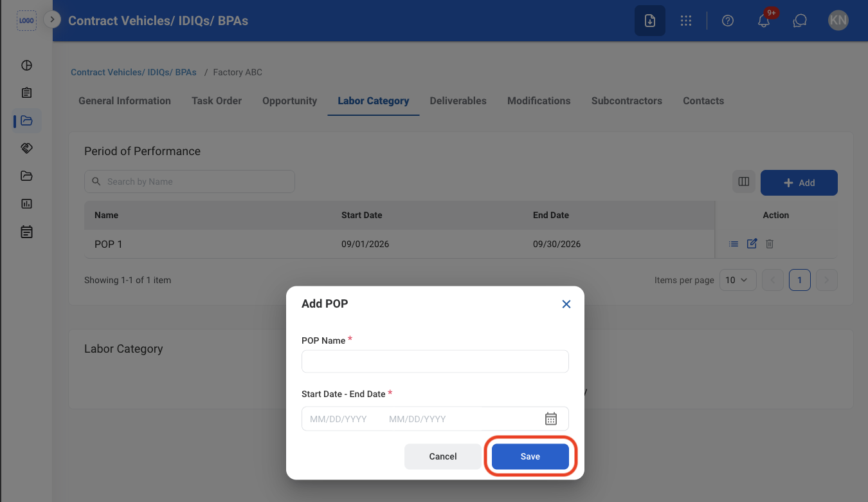Click the start date MM/DD/YYYY field

point(338,419)
